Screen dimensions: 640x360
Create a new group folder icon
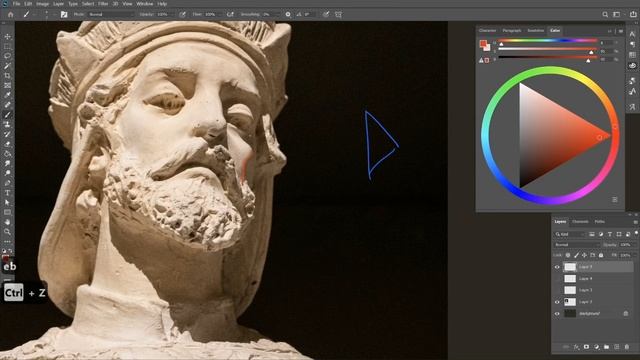607,347
